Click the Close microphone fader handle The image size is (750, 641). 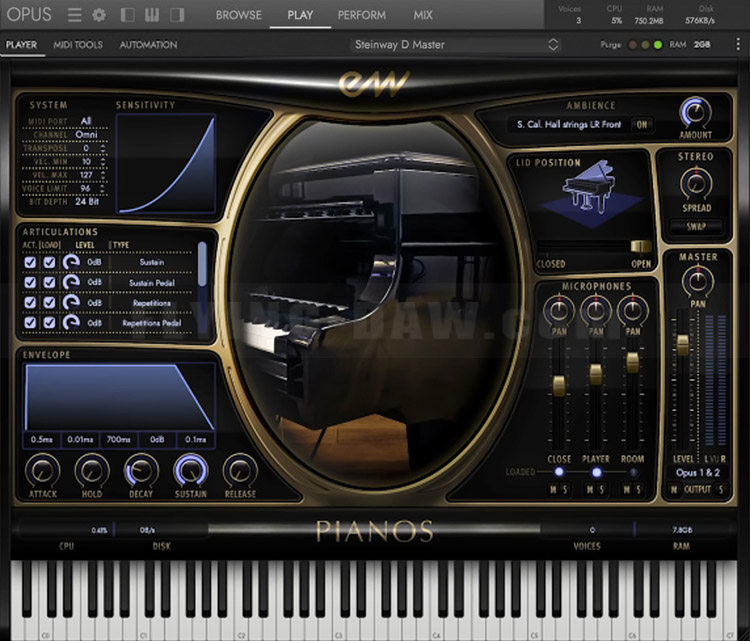pos(559,385)
